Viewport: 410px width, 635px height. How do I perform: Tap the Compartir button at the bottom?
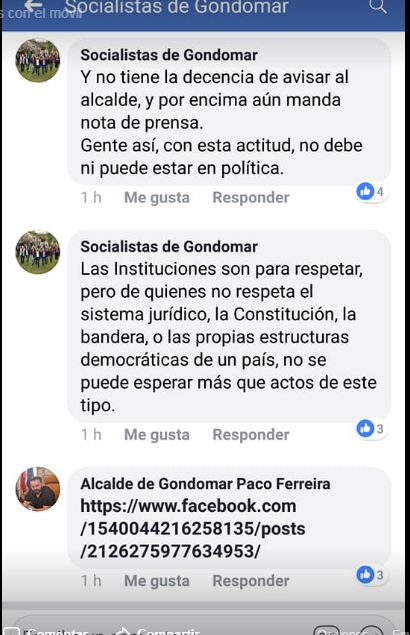coord(160,631)
